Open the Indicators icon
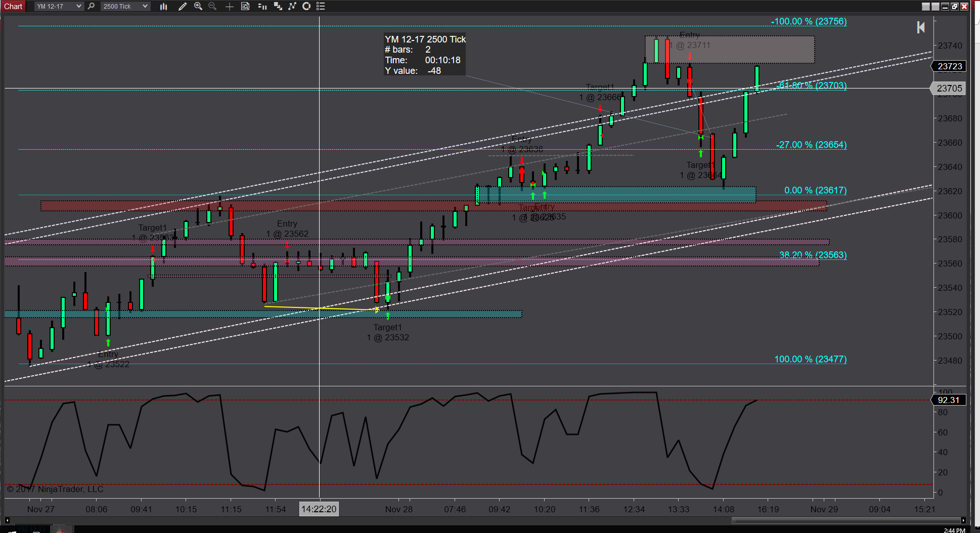Viewport: 980px width, 533px height. click(x=292, y=6)
